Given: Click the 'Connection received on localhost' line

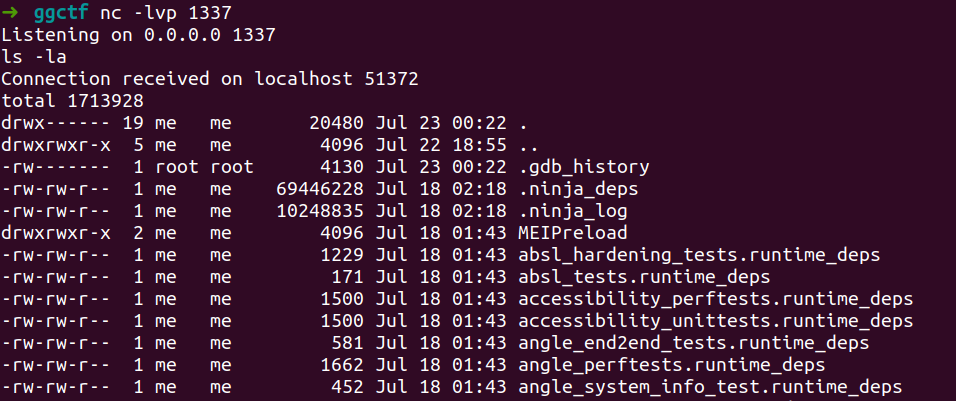Looking at the screenshot, I should (x=209, y=79).
